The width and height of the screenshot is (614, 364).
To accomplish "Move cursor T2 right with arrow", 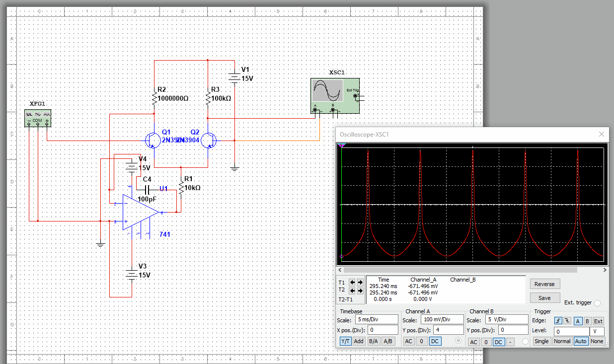I will [360, 291].
